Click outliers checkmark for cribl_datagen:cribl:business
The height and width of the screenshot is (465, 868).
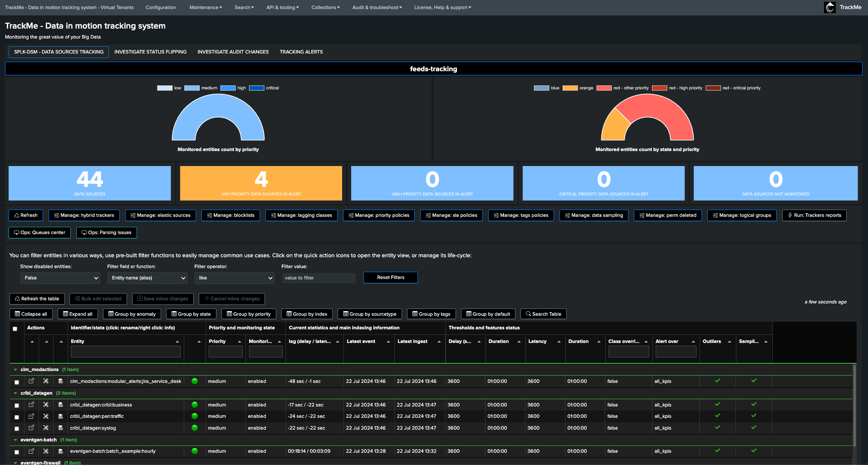[717, 404]
